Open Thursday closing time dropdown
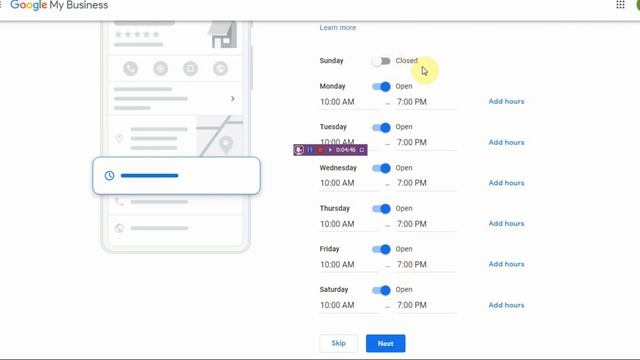 pos(426,224)
